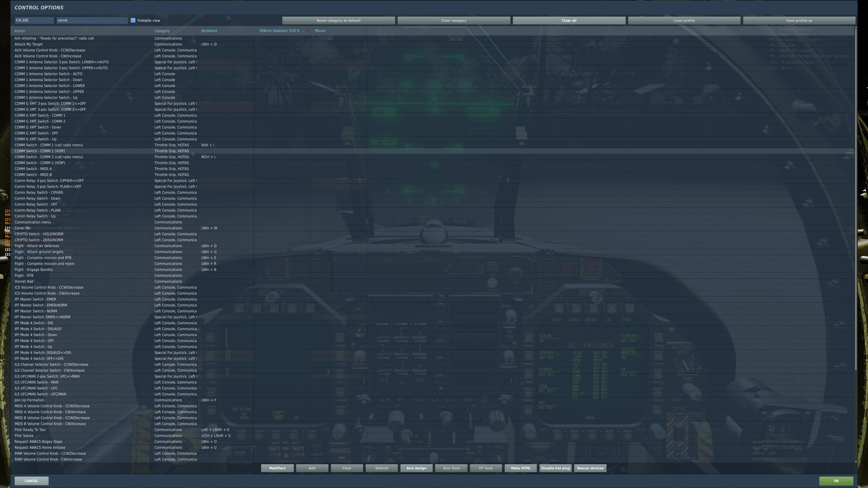Click the Add button
Image resolution: width=868 pixels, height=488 pixels.
312,468
